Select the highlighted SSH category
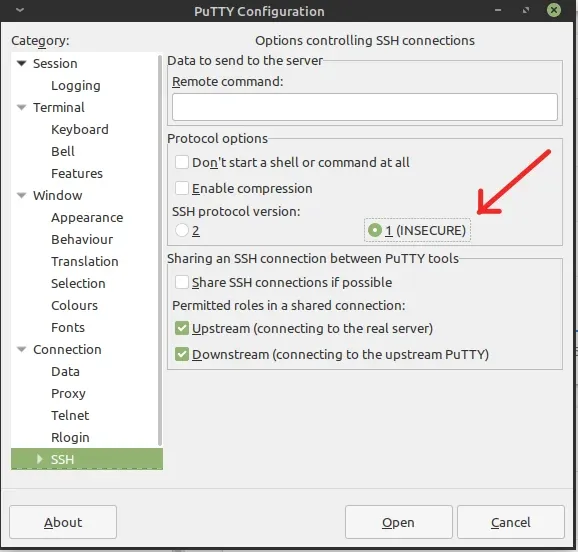Screen dimensions: 578x552 87,459
